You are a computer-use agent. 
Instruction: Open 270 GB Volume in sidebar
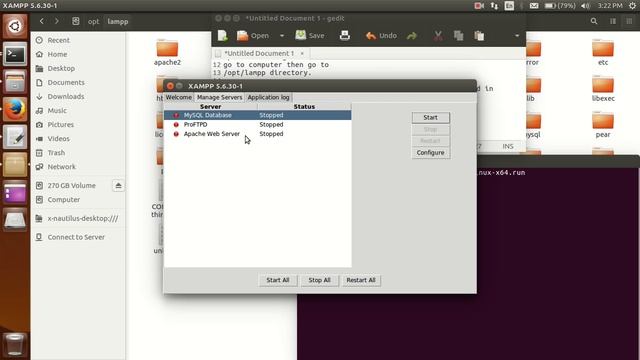click(x=71, y=186)
